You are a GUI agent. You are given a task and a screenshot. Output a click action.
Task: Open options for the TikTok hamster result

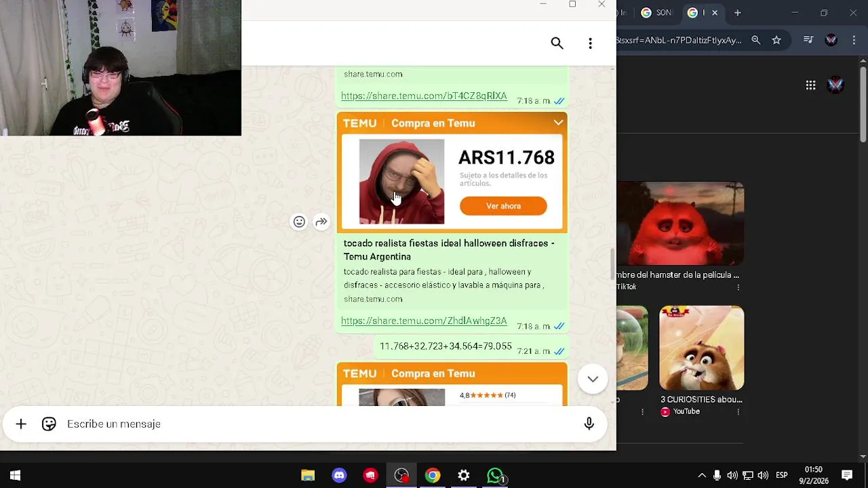pyautogui.click(x=738, y=287)
